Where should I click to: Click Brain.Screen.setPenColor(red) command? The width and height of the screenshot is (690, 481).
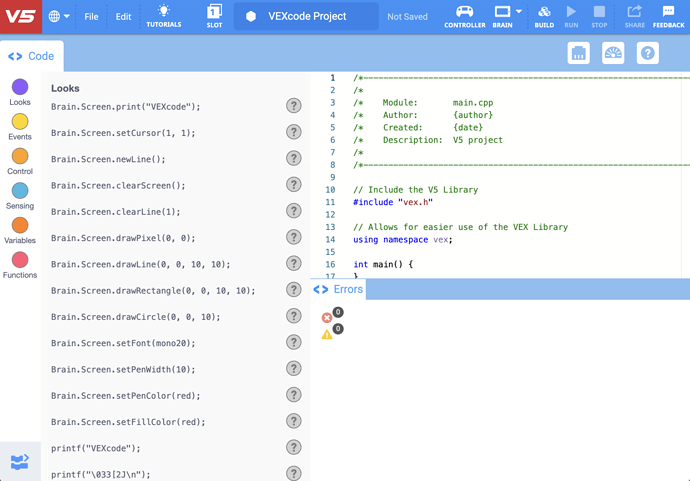point(125,396)
